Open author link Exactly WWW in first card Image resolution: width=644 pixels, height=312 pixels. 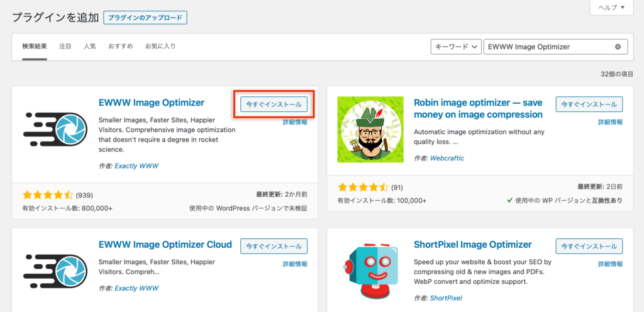(x=136, y=166)
